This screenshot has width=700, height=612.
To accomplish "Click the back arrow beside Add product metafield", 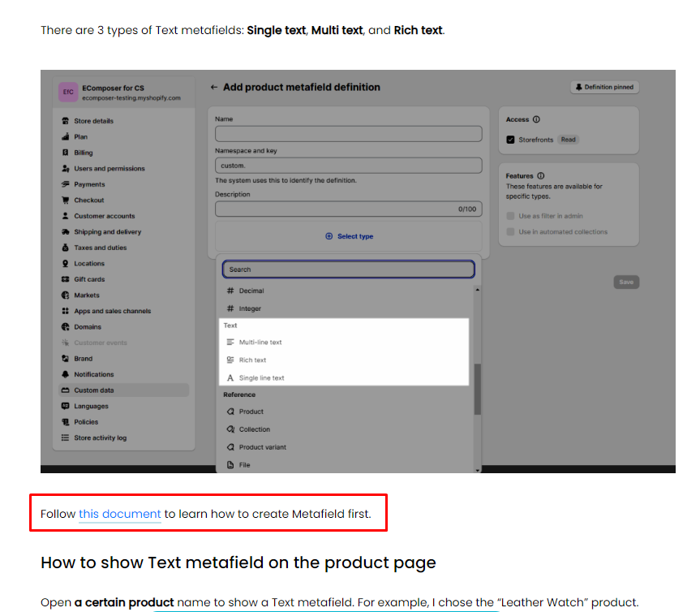I will 214,88.
